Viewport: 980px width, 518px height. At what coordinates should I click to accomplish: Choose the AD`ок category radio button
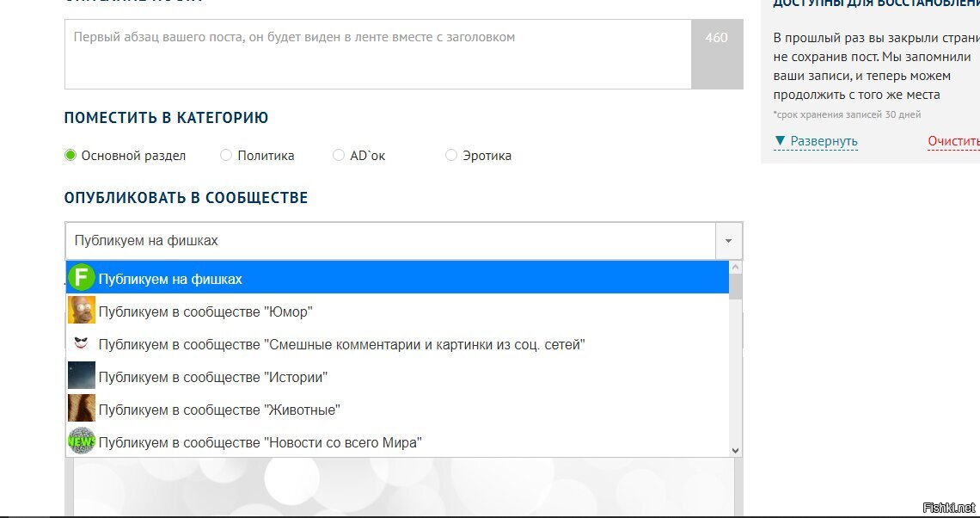(339, 155)
